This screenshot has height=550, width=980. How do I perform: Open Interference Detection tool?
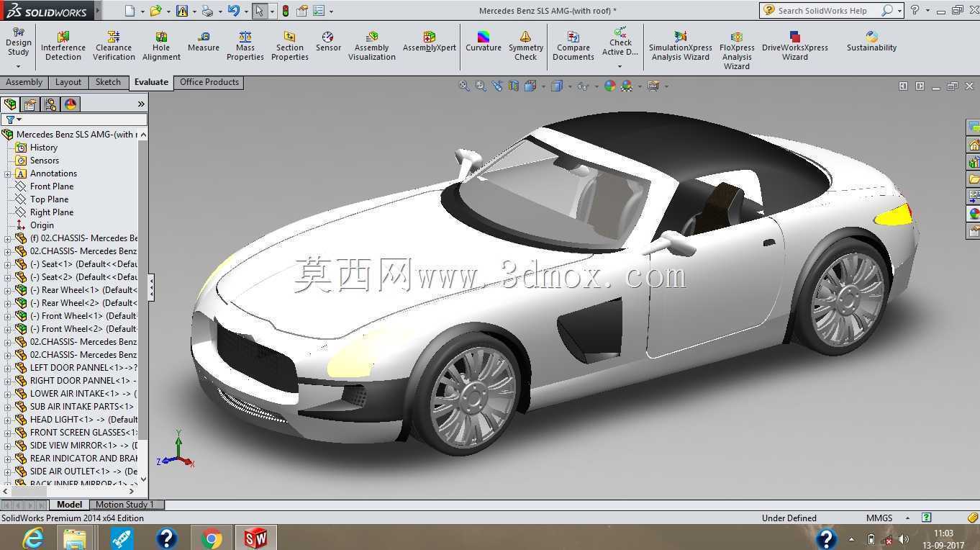[x=63, y=46]
